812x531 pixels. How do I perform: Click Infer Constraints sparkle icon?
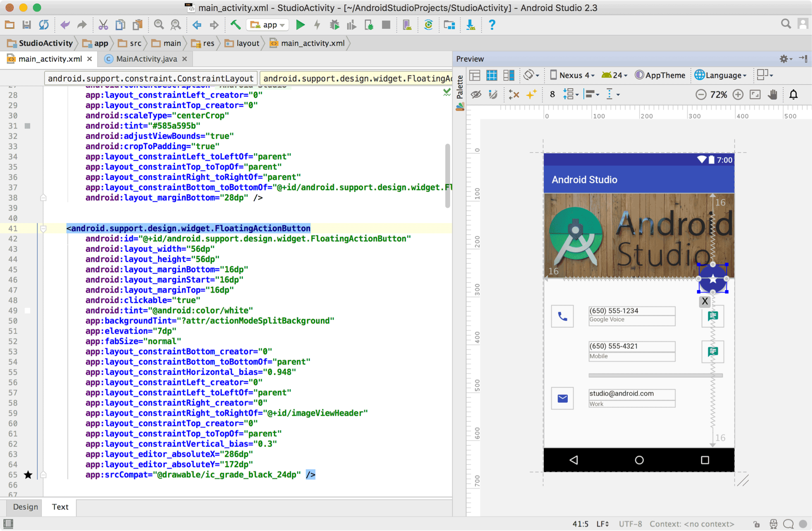coord(531,94)
